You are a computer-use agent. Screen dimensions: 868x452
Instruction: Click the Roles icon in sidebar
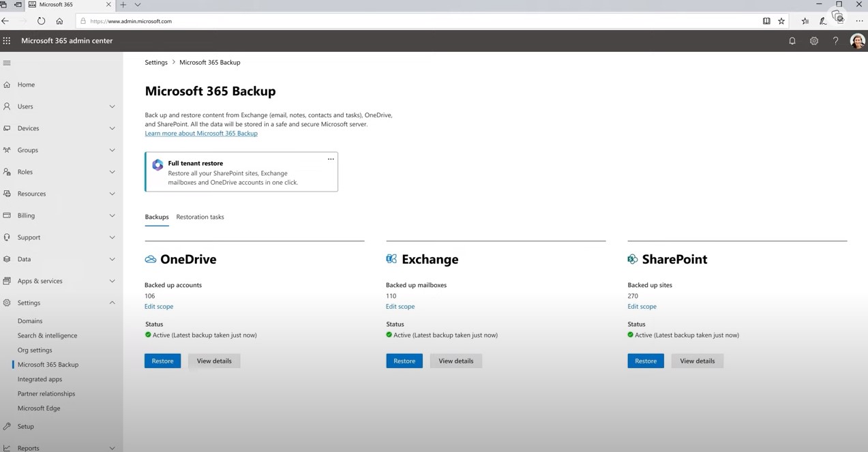(x=7, y=172)
